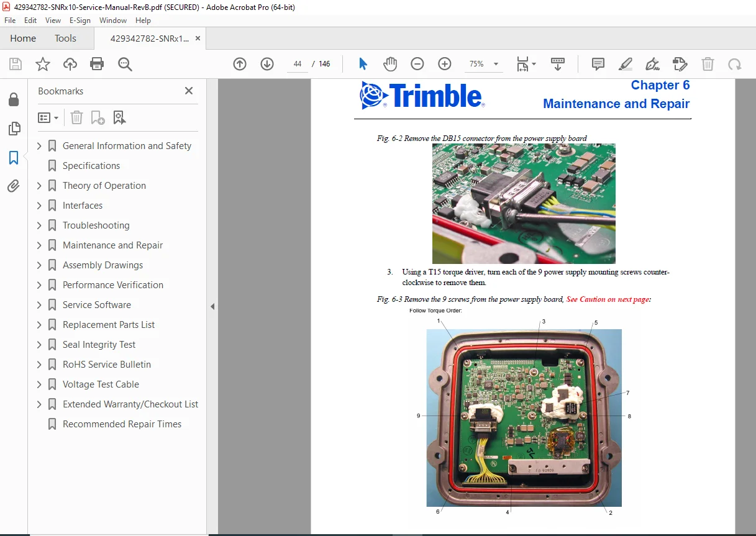
Task: Expand the Troubleshooting bookmark
Action: [x=39, y=225]
